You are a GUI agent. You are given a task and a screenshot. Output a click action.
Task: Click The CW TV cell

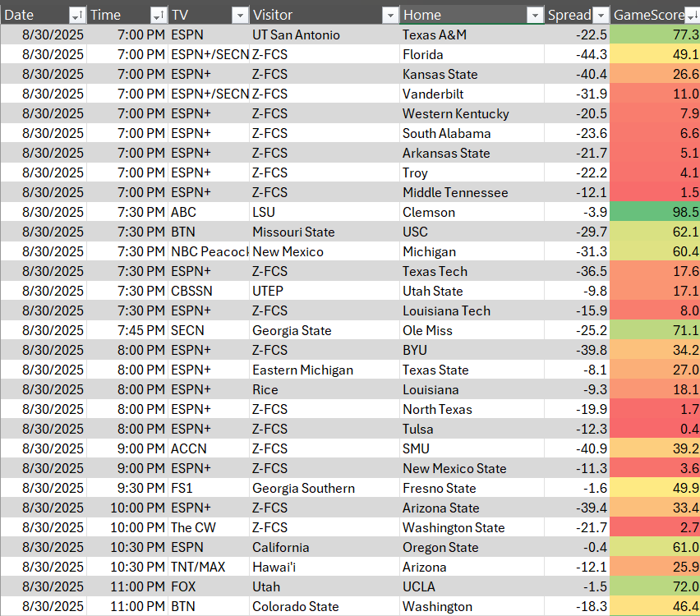click(x=209, y=527)
